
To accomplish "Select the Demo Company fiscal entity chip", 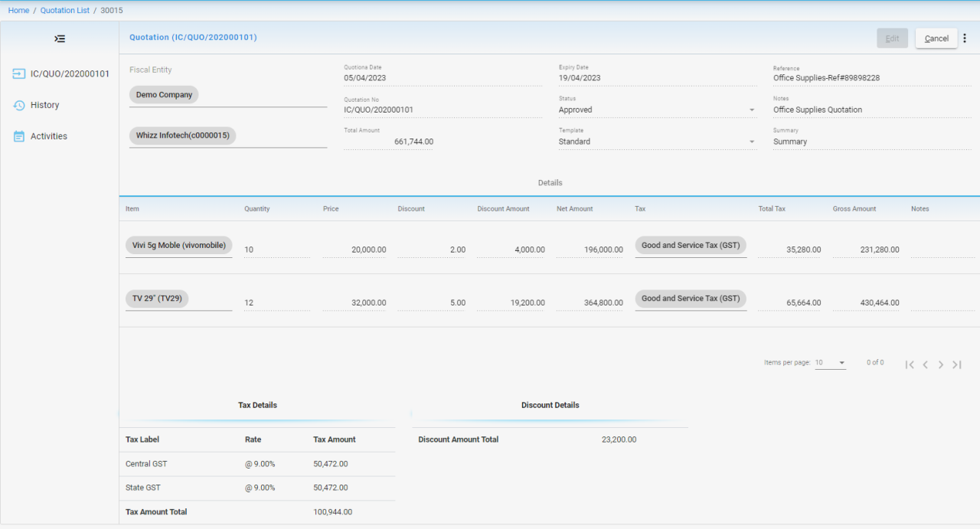I will [164, 95].
